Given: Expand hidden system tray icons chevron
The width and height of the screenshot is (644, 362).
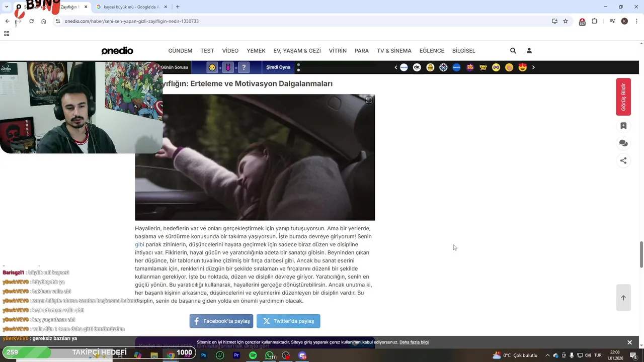Looking at the screenshot, I should point(547,355).
